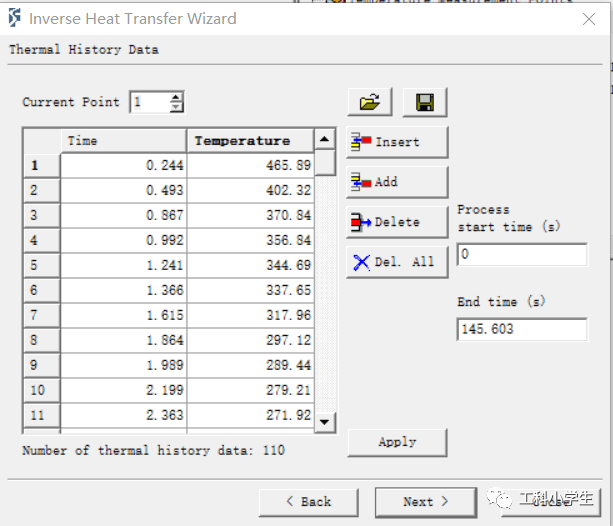Click Del. All to clear table

397,262
